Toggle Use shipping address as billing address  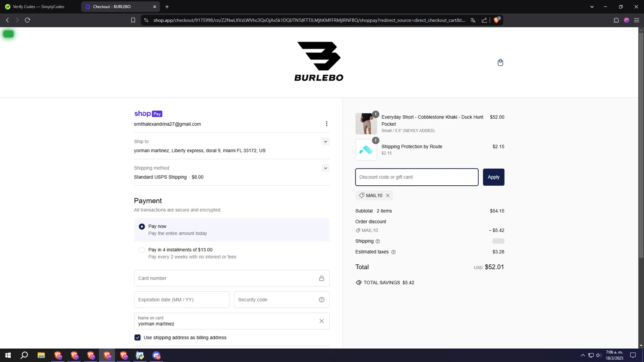137,338
